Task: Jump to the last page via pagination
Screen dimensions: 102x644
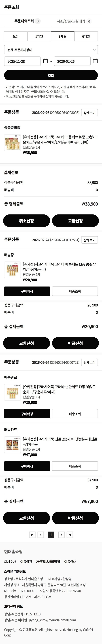Action: [x=70, y=535]
